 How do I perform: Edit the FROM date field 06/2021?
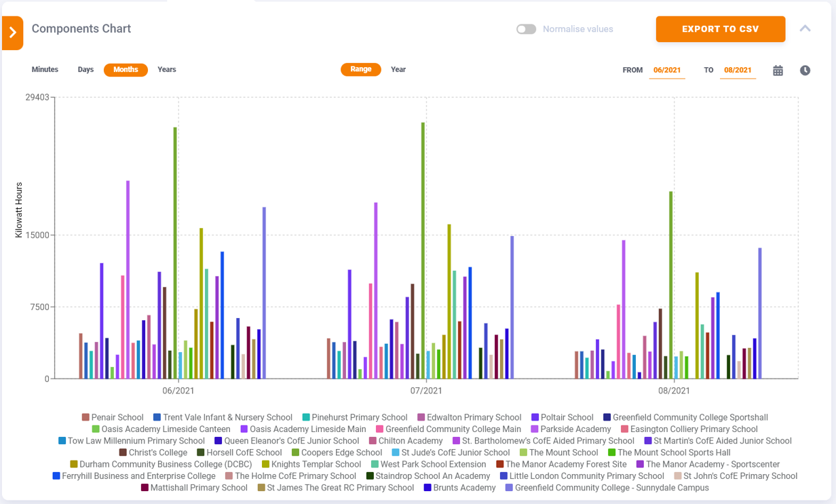click(x=666, y=71)
